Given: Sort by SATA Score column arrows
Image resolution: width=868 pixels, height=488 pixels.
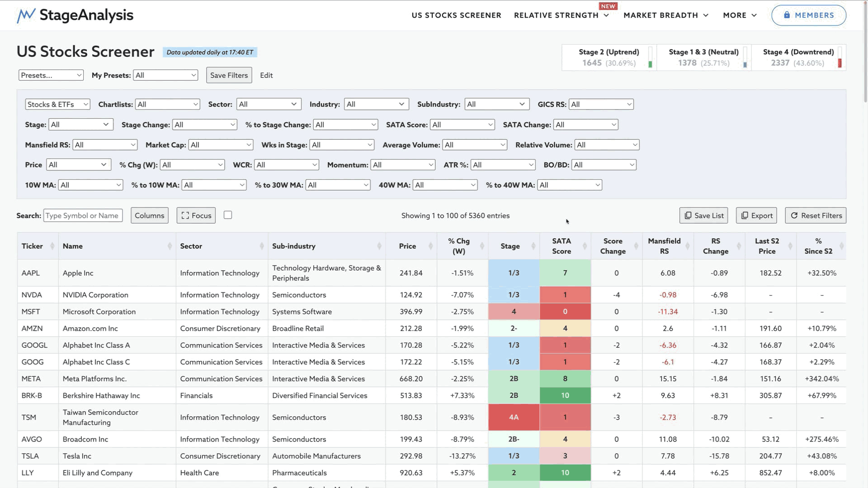Looking at the screenshot, I should point(585,246).
